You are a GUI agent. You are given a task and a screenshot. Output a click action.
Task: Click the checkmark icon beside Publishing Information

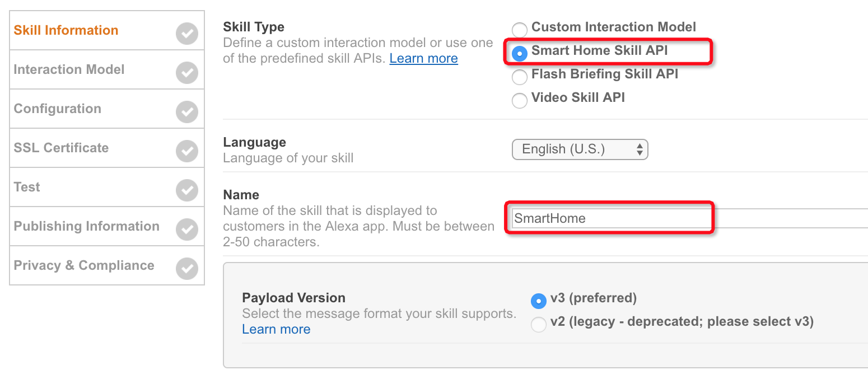186,230
